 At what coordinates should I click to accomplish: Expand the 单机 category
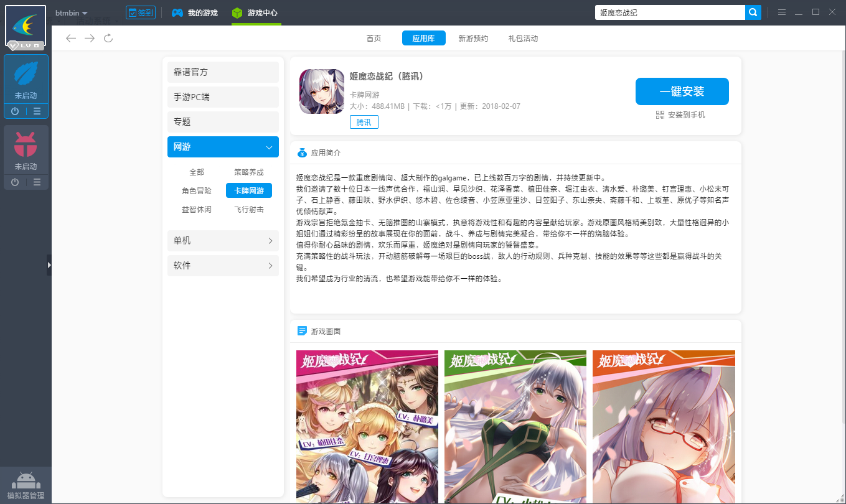[x=223, y=241]
